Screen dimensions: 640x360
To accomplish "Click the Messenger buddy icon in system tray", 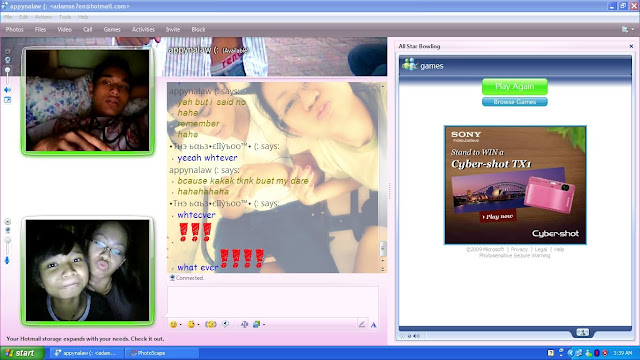I will (x=588, y=353).
